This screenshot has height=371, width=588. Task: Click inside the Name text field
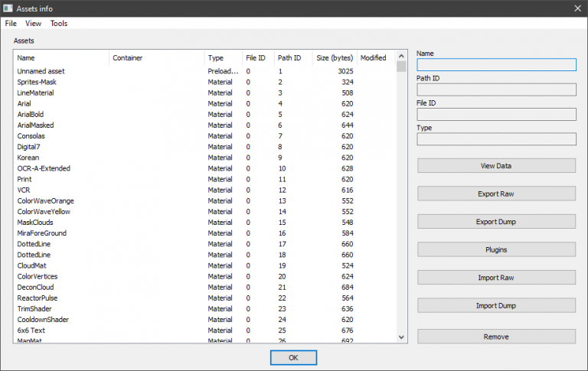[496, 65]
